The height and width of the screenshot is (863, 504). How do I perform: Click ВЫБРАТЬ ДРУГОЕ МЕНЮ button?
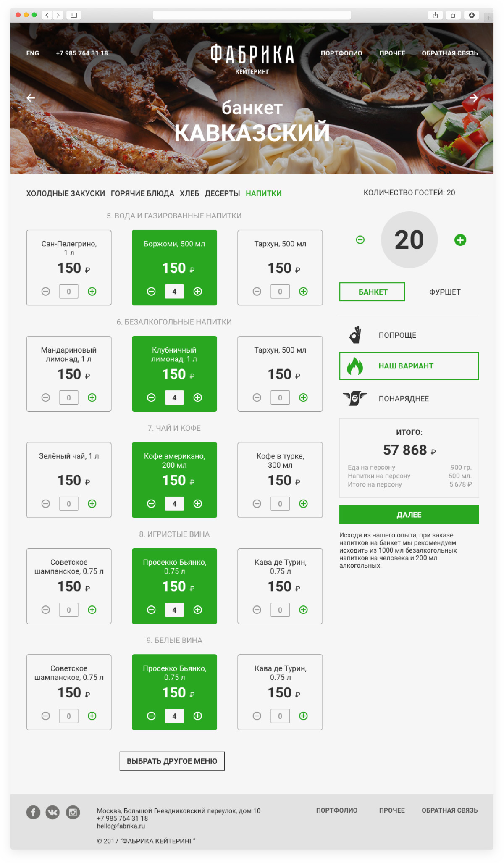[x=172, y=761]
